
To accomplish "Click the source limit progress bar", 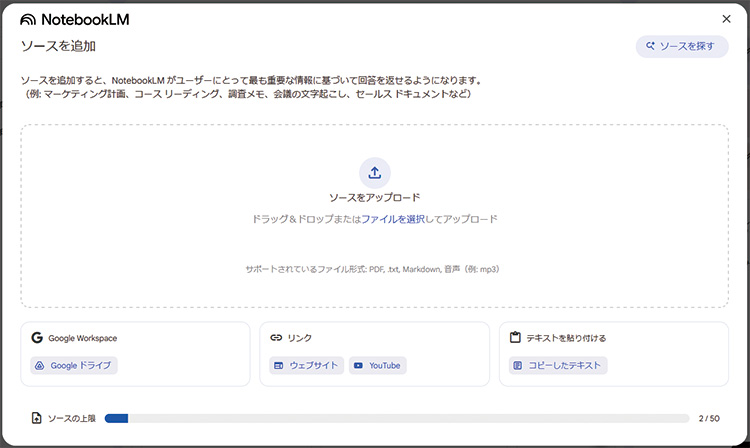I will 396,418.
